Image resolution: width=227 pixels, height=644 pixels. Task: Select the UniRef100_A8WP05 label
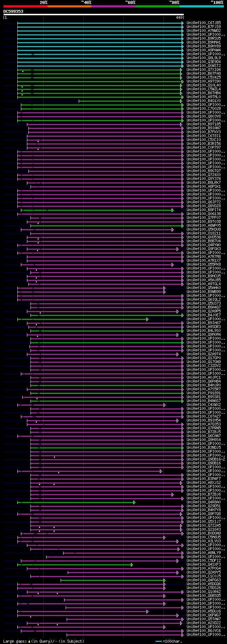tap(204, 225)
